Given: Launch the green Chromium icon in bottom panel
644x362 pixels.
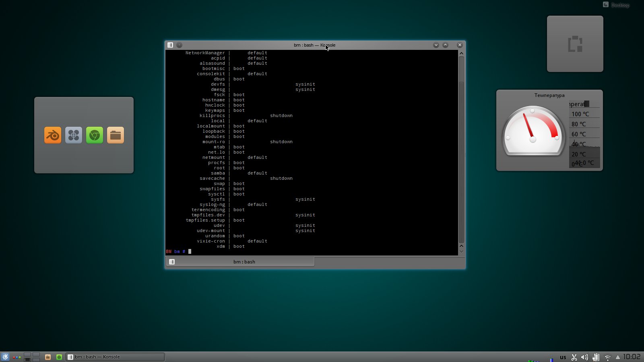Looking at the screenshot, I should pyautogui.click(x=59, y=357).
